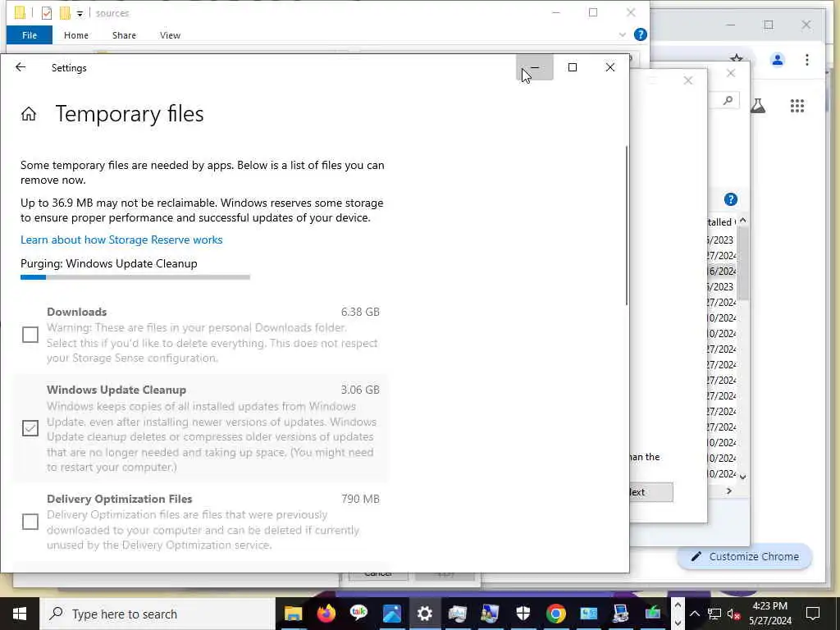
Task: Tick the Downloads checkbox
Action: click(30, 335)
